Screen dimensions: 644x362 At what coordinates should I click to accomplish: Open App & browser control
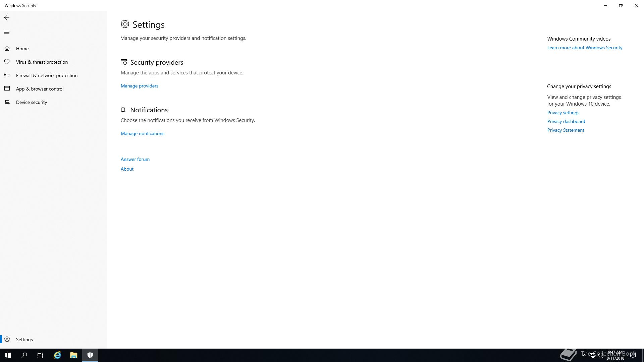point(54,89)
